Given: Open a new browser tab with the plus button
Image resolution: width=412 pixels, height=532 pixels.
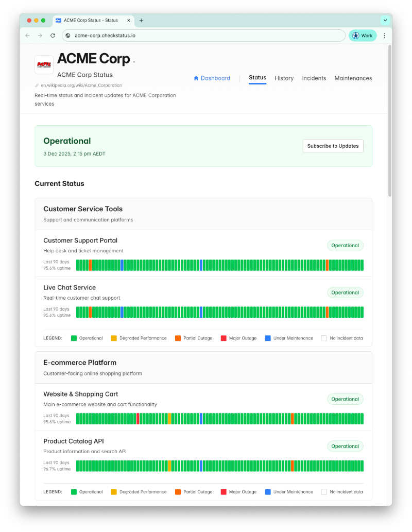Looking at the screenshot, I should point(142,21).
